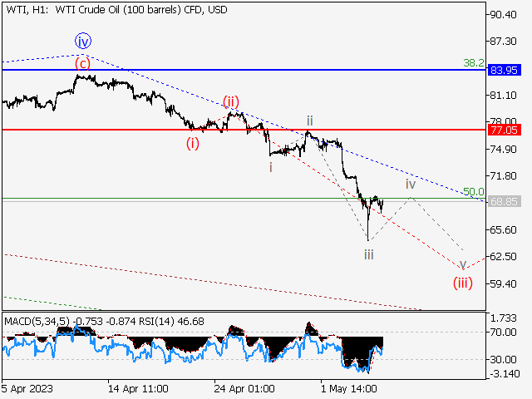Click the MACD(5,34,5) indicator label
This screenshot has width=532, height=399.
point(37,321)
